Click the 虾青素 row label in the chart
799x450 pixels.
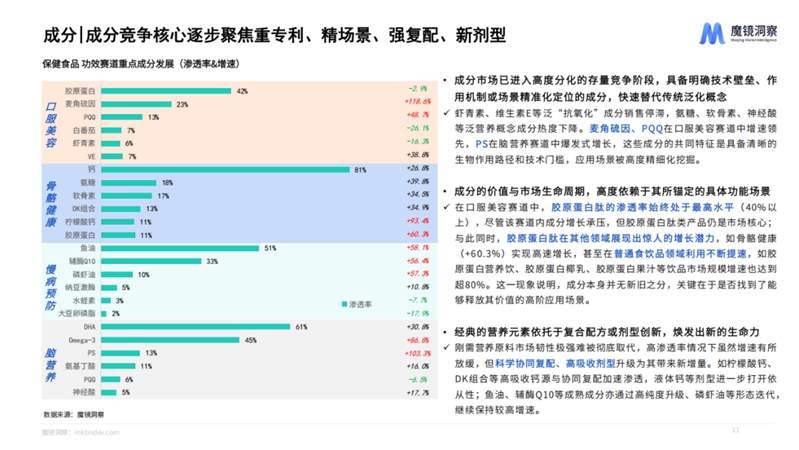tap(84, 143)
